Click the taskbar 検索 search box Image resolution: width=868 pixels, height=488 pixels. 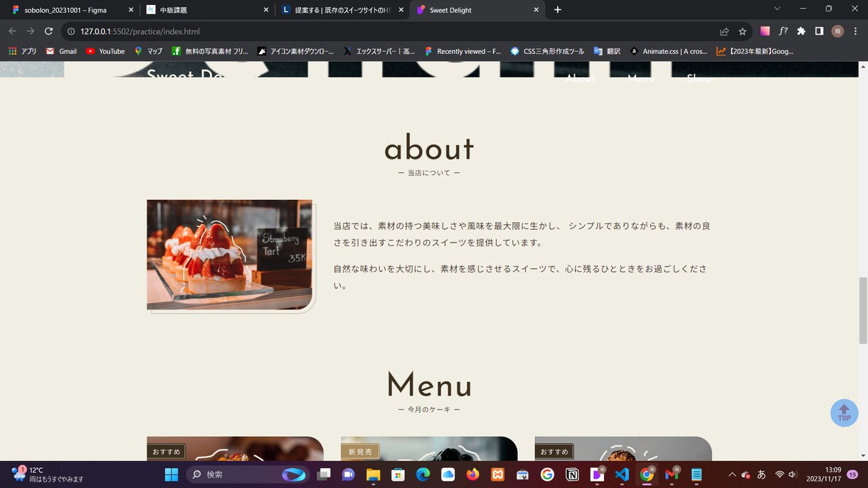248,474
